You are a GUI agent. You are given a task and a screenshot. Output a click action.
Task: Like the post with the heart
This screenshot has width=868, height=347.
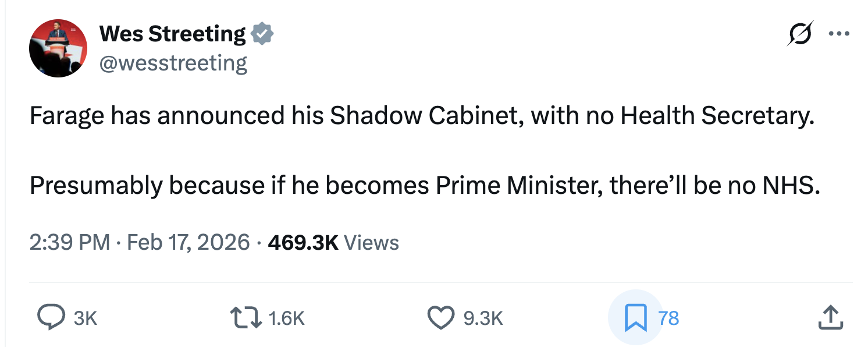[x=440, y=318]
